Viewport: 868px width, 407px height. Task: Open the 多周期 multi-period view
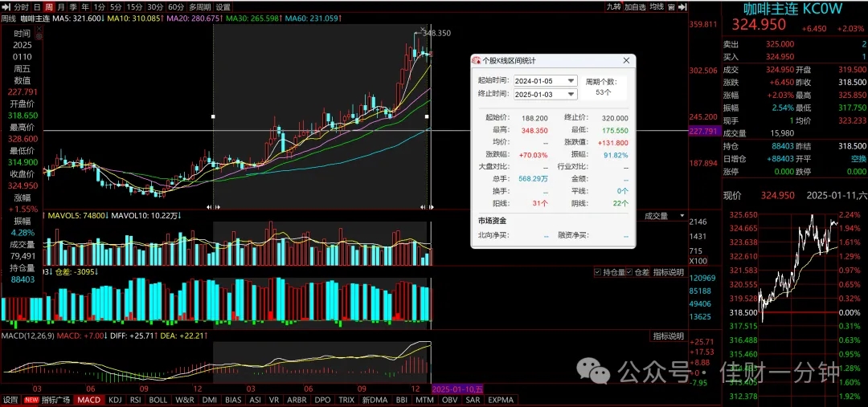(x=199, y=7)
